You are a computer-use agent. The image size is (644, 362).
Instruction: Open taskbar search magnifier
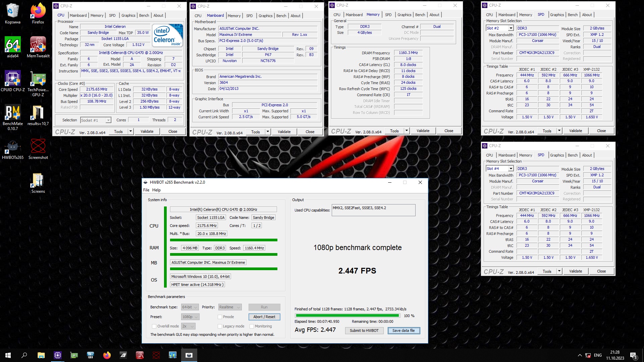point(24,355)
